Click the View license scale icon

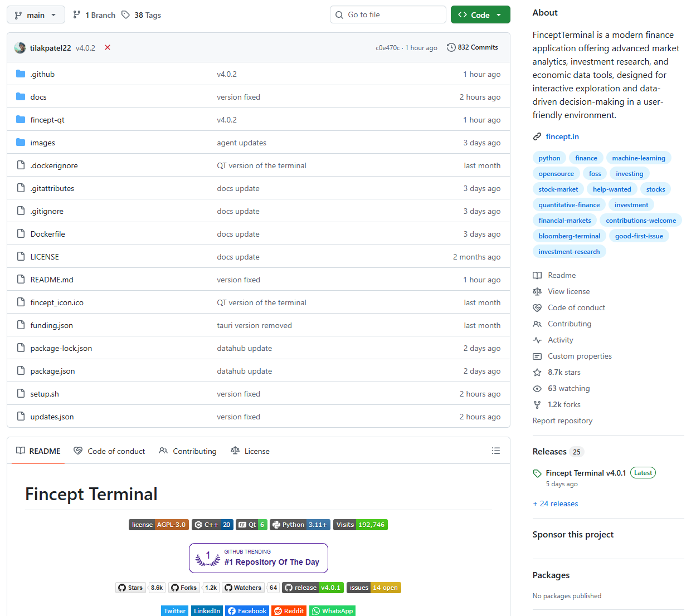537,291
